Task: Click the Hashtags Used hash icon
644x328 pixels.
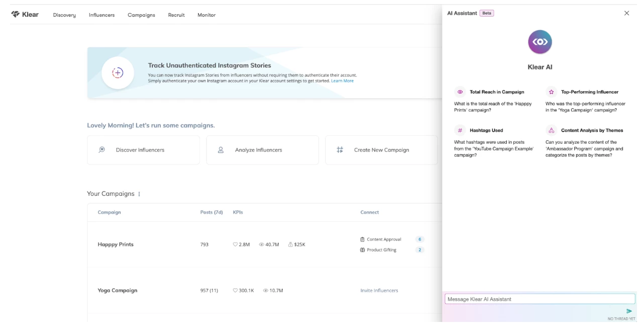Action: 460,130
